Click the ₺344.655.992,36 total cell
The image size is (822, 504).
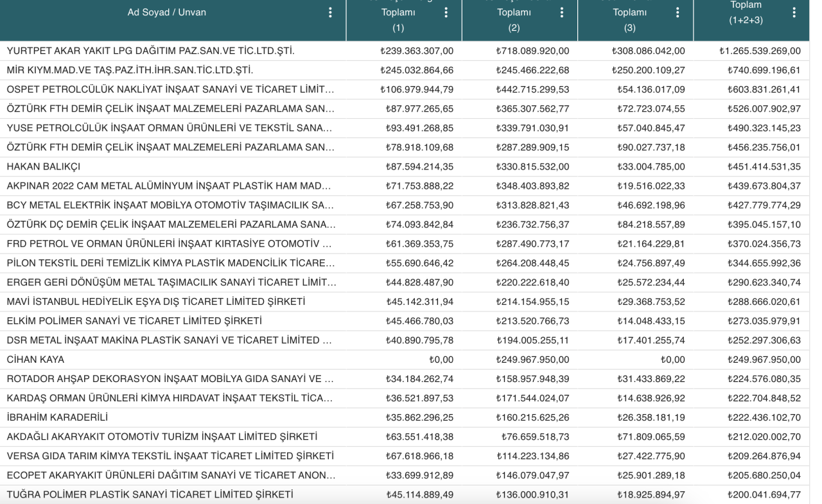764,265
